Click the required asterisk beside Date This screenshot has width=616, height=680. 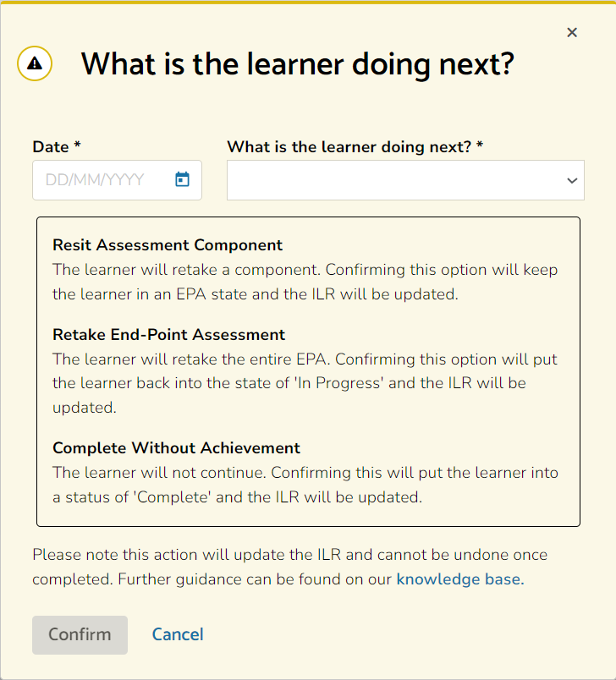77,144
